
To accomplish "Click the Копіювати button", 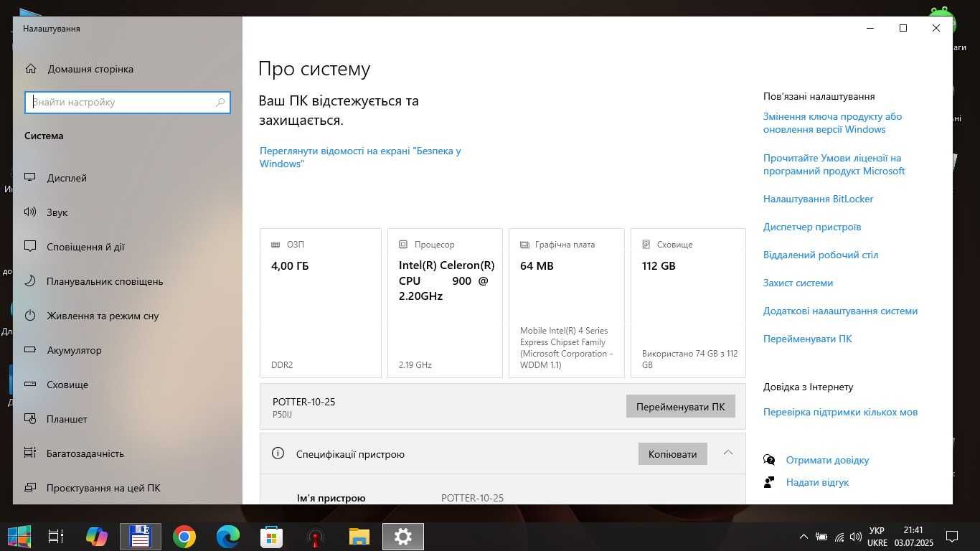I will (x=672, y=453).
